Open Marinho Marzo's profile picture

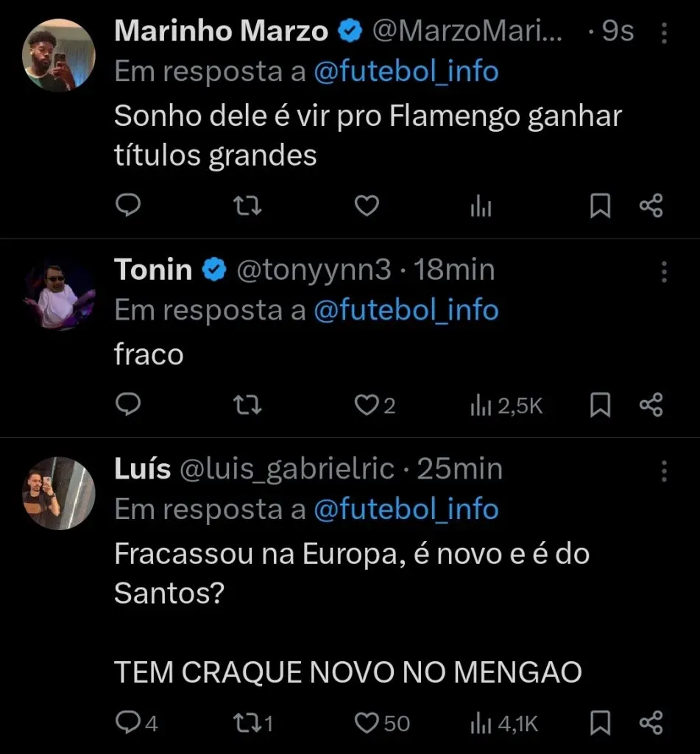59,55
